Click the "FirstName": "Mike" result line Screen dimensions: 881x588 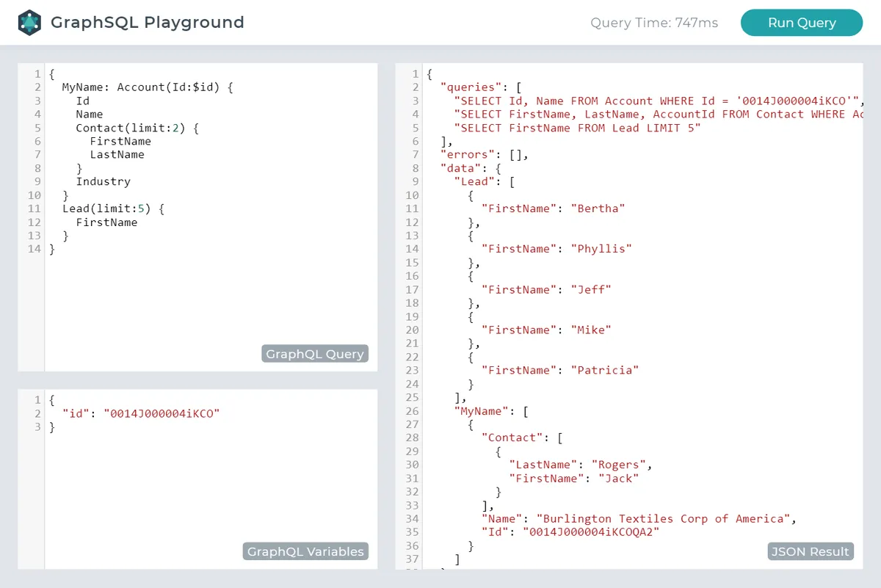(546, 330)
